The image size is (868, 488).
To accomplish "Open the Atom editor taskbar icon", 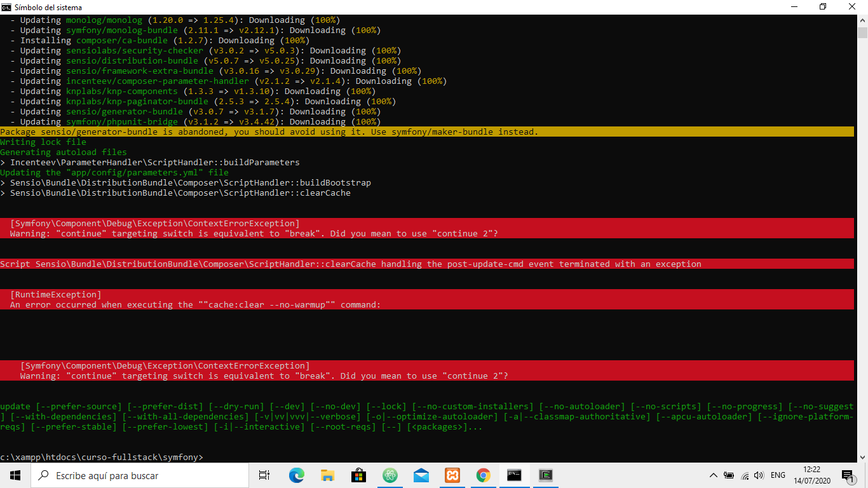I will click(x=390, y=475).
